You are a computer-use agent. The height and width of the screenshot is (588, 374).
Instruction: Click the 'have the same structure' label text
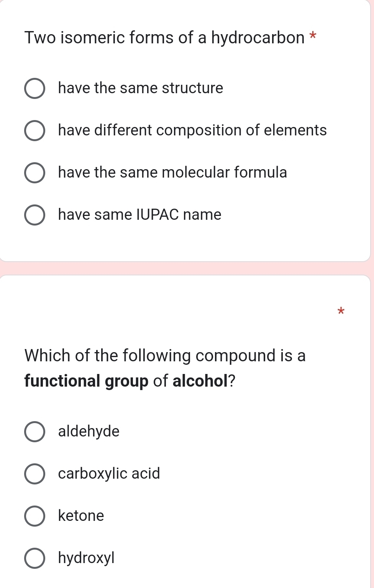(x=140, y=88)
